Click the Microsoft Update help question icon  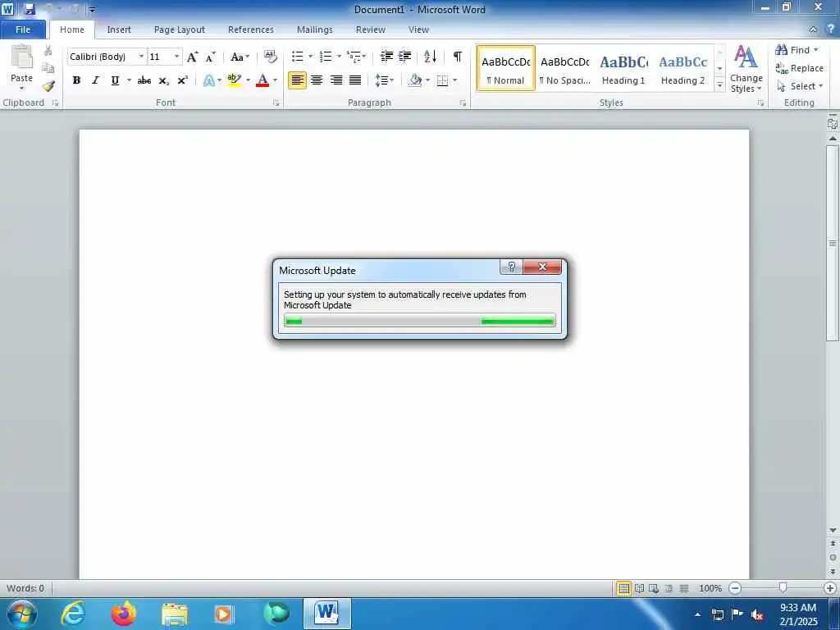click(512, 267)
